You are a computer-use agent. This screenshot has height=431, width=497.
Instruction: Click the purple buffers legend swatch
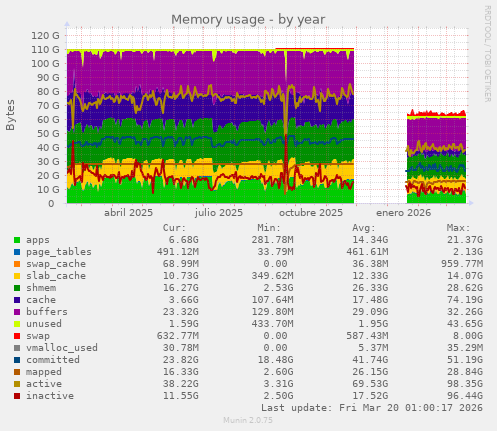pyautogui.click(x=17, y=312)
